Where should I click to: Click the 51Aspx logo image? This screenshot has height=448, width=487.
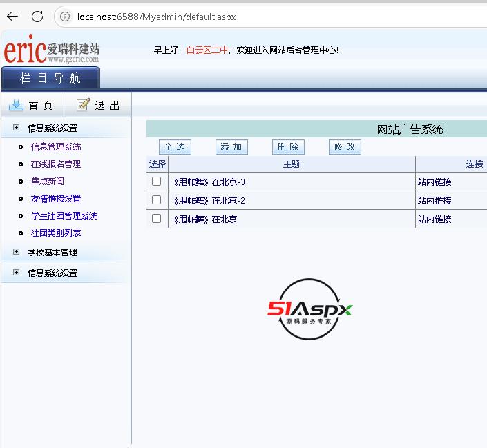[x=309, y=309]
